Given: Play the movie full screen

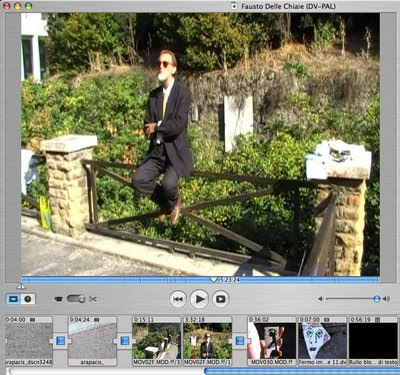Looking at the screenshot, I should point(221,299).
